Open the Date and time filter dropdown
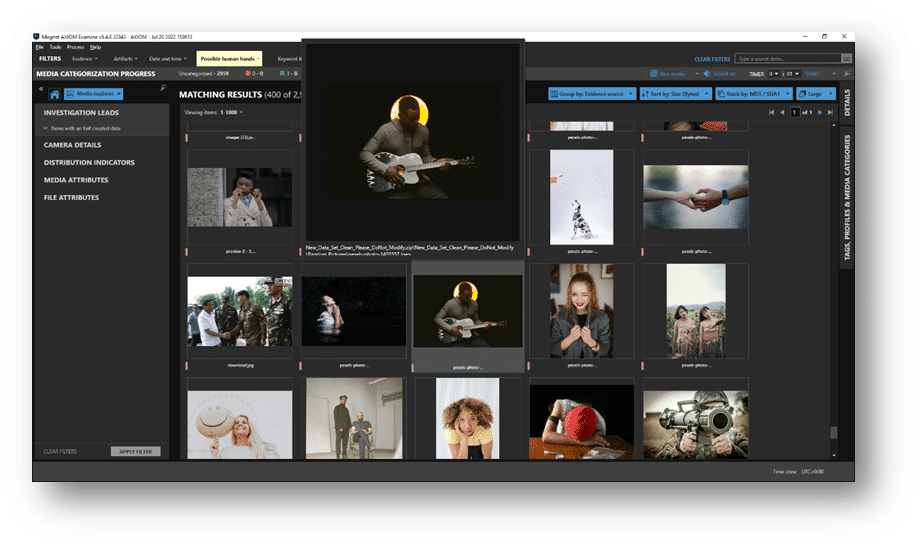Screen dimensions: 920x547 pos(168,59)
